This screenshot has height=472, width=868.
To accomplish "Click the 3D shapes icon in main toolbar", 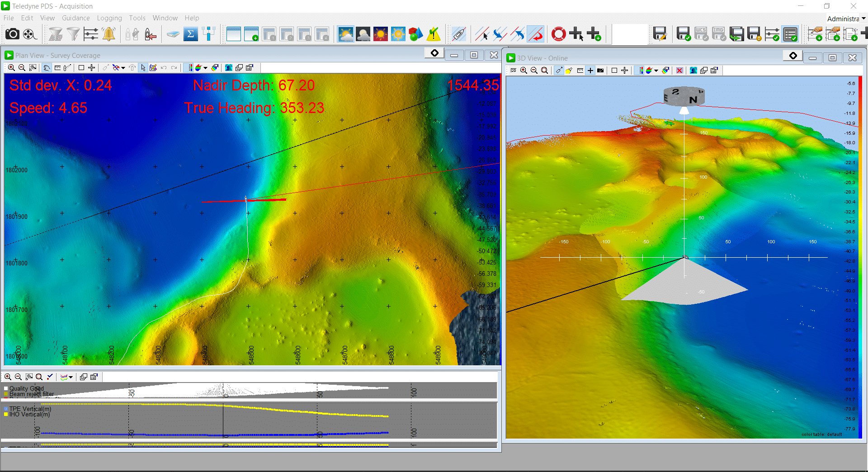I will [415, 34].
